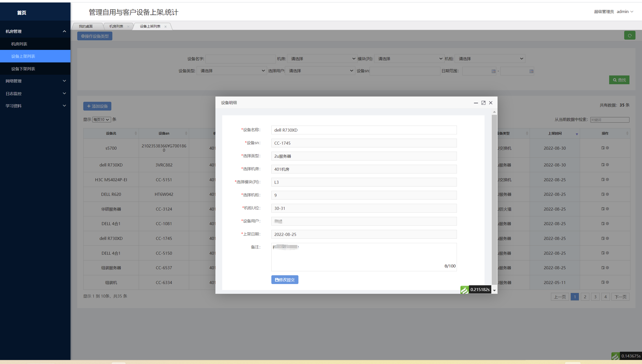
Task: Click the 设备名称 field in the dialog
Action: (364, 130)
